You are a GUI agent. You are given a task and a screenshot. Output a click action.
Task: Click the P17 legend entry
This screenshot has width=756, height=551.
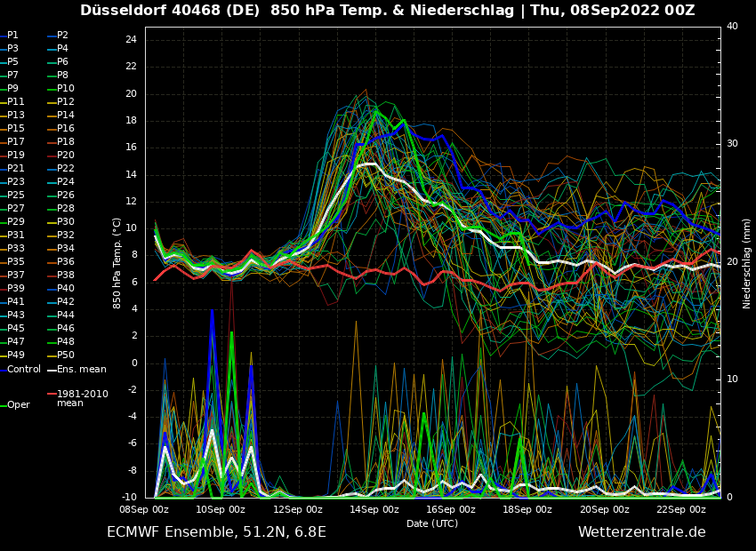click(16, 142)
